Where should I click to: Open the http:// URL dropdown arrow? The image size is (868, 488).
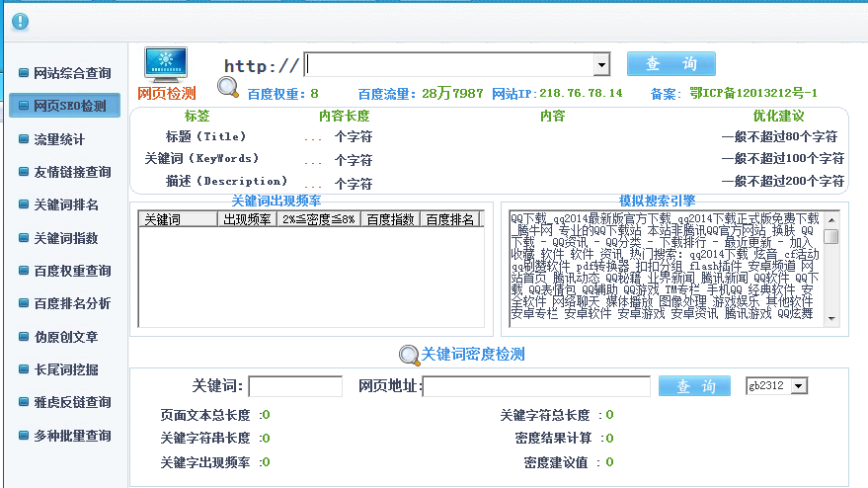(x=600, y=65)
